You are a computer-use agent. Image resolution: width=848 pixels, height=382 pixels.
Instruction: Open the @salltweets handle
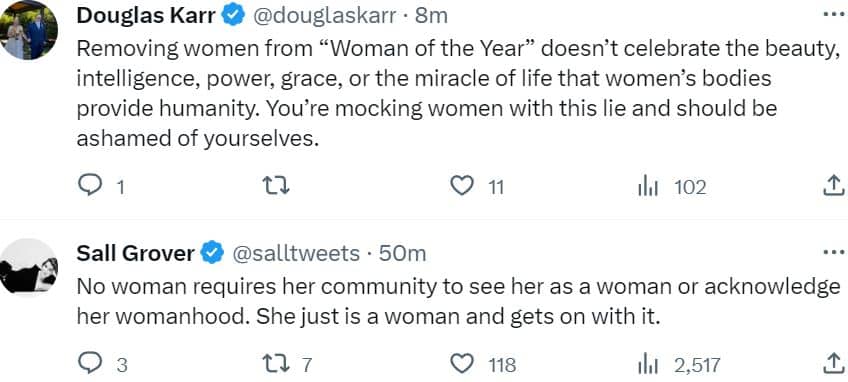tap(296, 253)
